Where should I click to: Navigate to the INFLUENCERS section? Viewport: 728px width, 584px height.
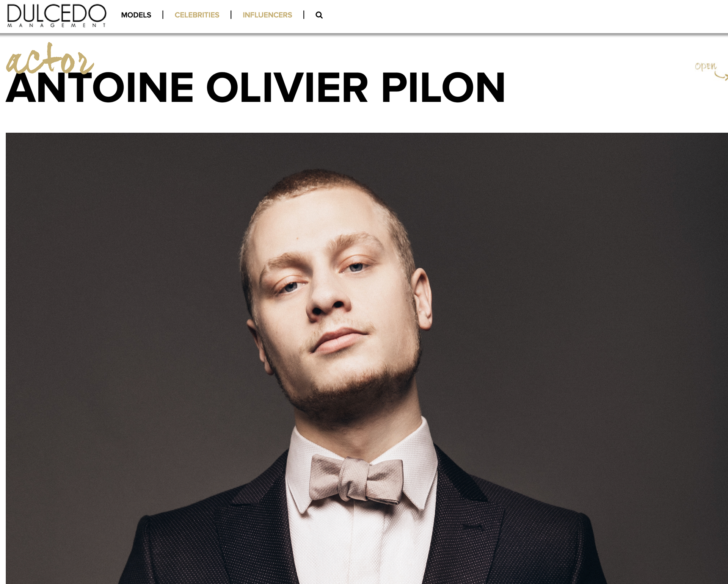267,15
